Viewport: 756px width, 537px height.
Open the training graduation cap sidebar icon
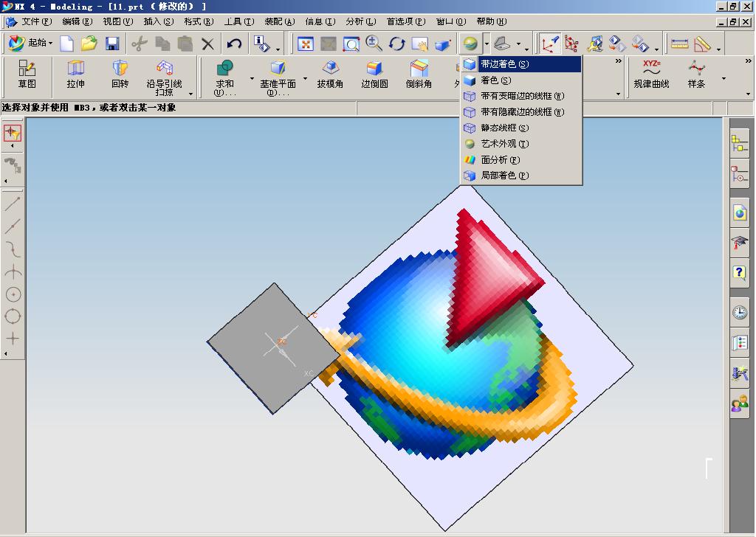[x=740, y=242]
